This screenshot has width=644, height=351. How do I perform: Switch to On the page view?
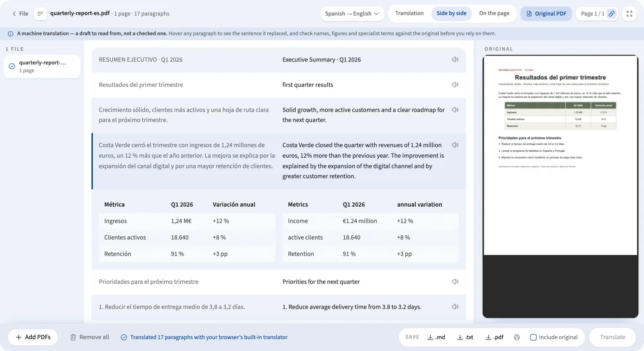click(x=494, y=13)
